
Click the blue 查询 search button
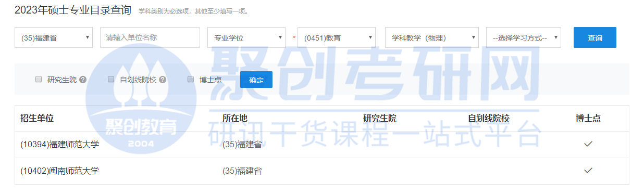coord(595,37)
